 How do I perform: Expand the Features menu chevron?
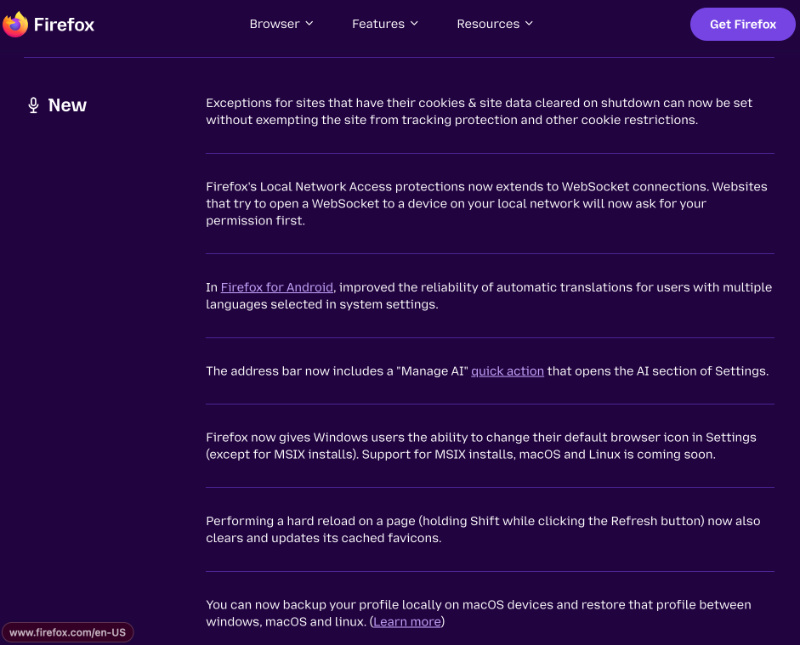(x=414, y=23)
